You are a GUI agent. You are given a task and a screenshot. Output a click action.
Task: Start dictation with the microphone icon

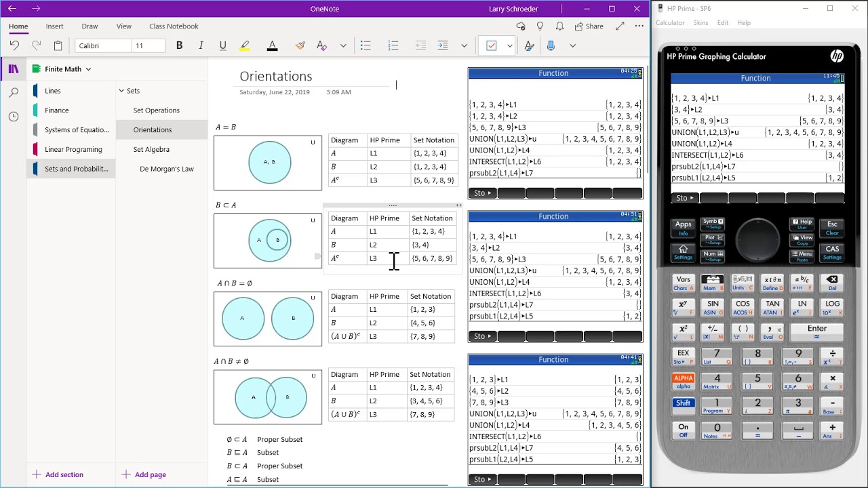551,45
